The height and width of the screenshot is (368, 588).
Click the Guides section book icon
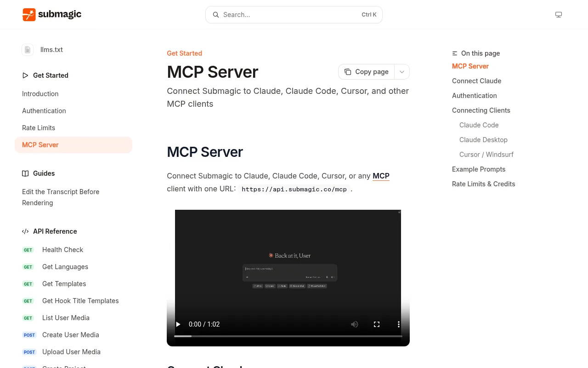[x=25, y=173]
